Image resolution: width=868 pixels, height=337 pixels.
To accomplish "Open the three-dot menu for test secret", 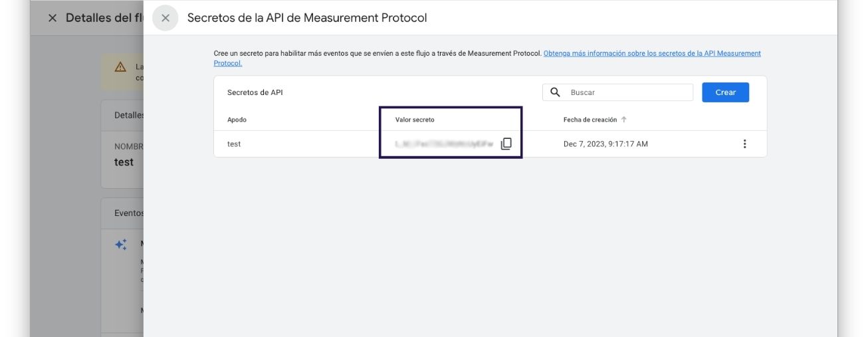I will pyautogui.click(x=744, y=144).
